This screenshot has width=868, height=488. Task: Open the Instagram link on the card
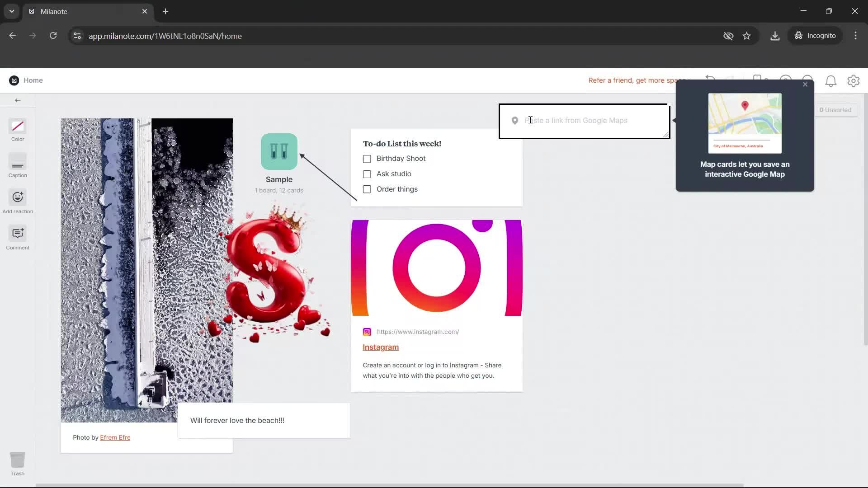380,347
